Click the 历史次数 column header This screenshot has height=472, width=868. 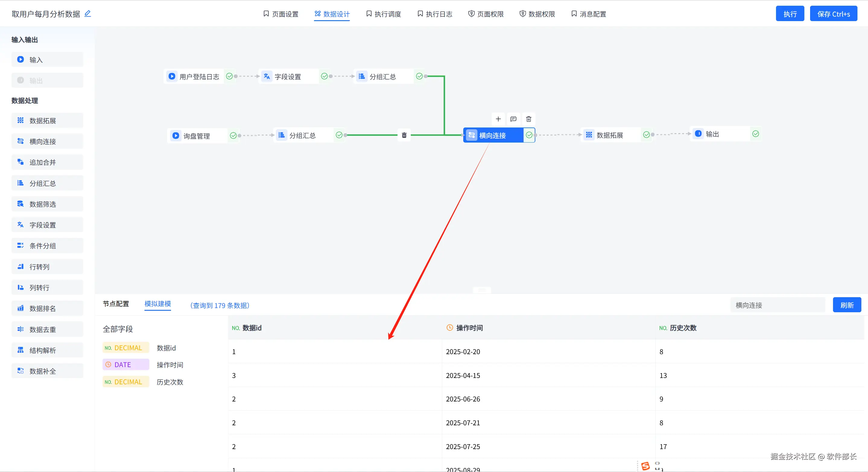click(683, 328)
